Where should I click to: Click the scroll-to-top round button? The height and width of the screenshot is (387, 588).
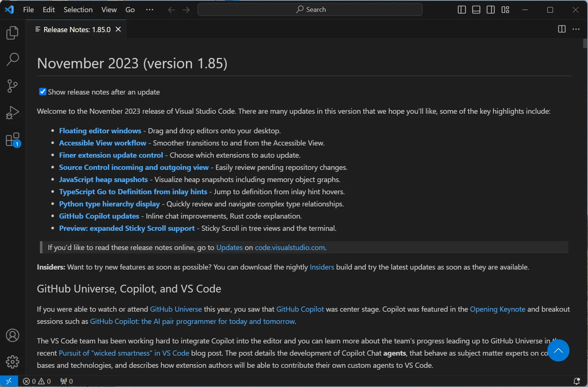[x=558, y=350]
